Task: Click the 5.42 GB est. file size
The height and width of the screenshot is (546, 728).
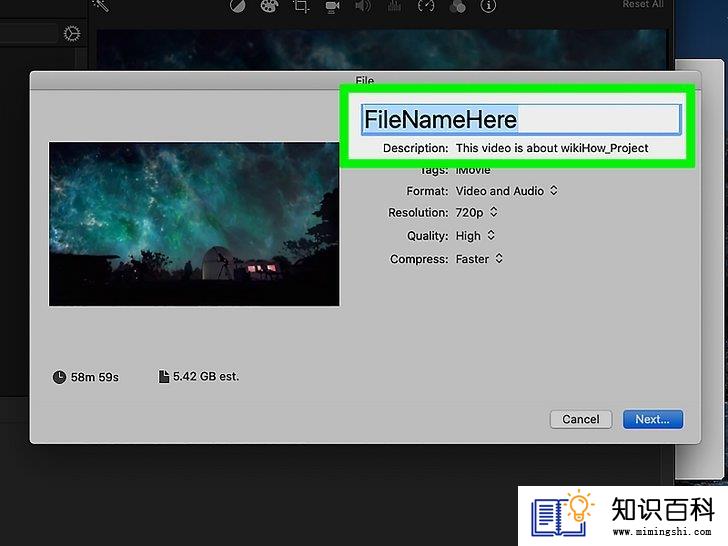Action: pyautogui.click(x=206, y=377)
